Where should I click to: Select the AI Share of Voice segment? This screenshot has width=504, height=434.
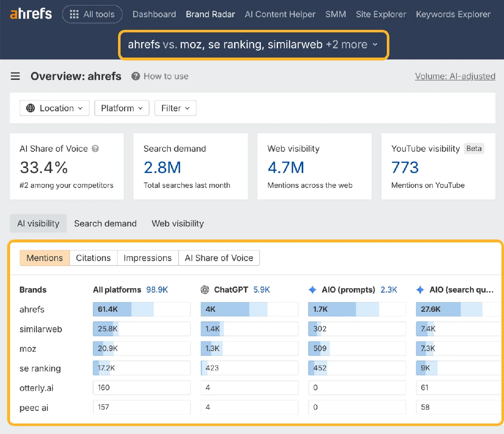coord(219,258)
